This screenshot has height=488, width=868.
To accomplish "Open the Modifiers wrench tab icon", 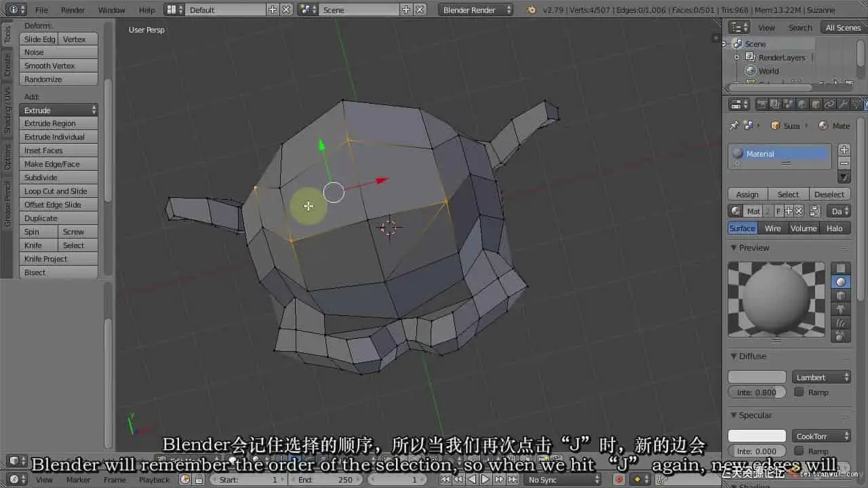I will 844,104.
